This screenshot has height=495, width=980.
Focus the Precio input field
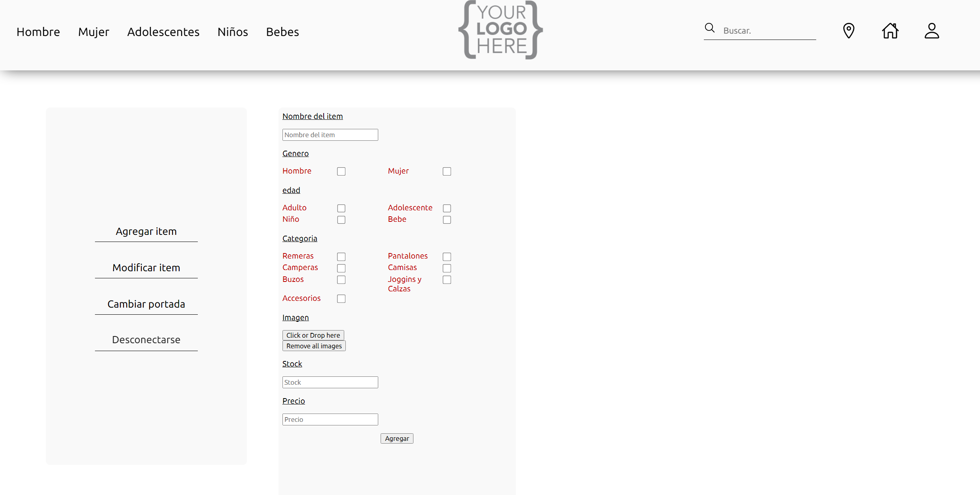[x=330, y=419]
